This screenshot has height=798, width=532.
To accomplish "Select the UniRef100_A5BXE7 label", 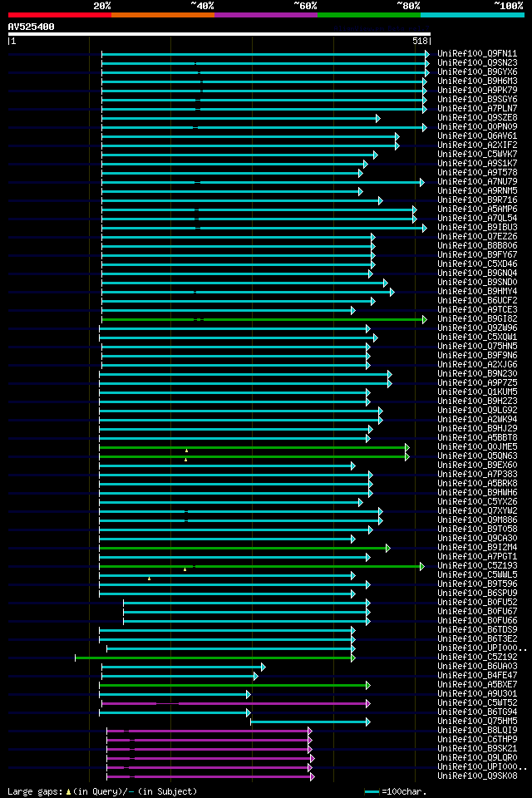I will click(x=477, y=686).
